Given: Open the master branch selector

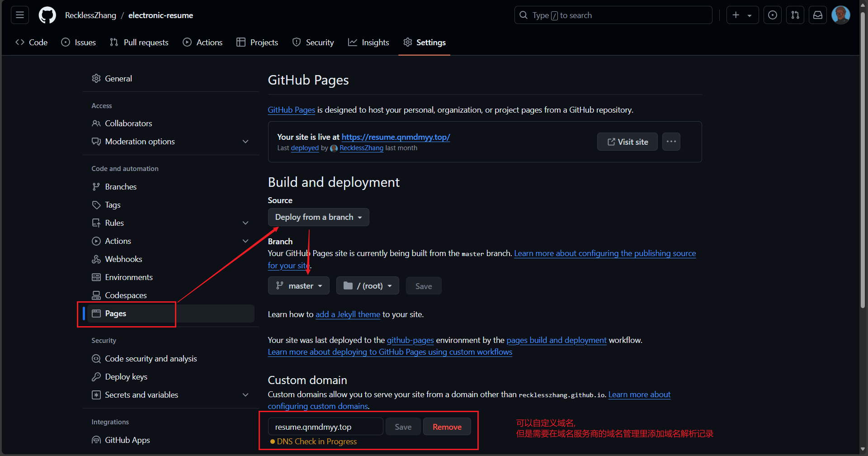Looking at the screenshot, I should [x=299, y=286].
